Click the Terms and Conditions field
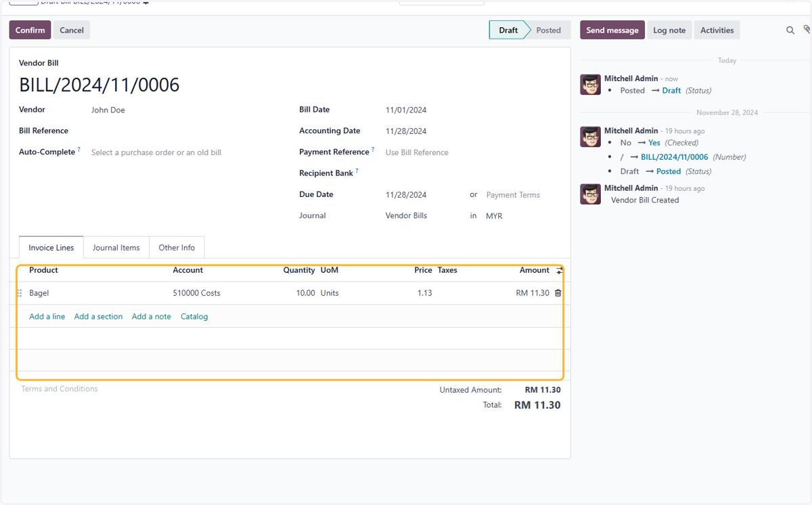 point(60,389)
